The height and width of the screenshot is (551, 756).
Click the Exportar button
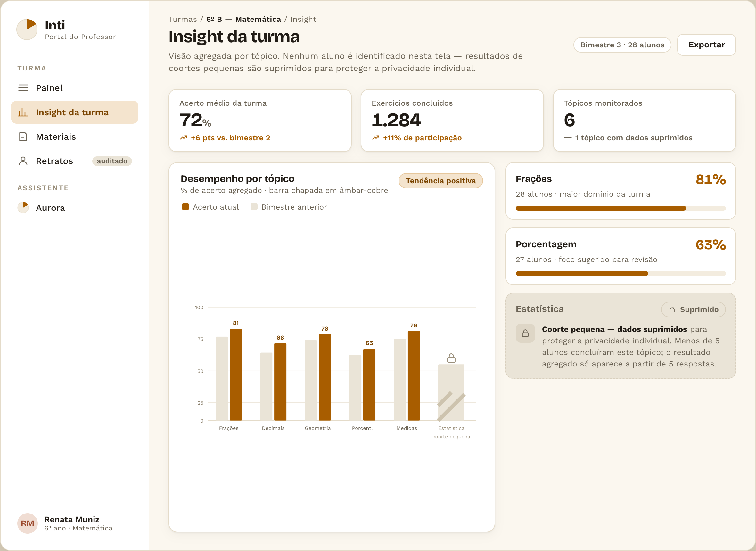(706, 45)
